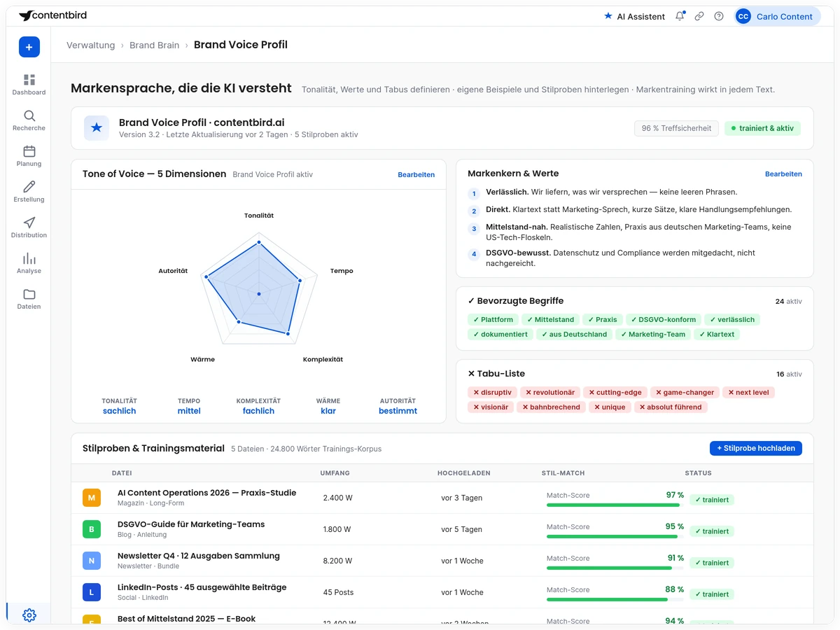
Task: Click the Tonalität point on radar chart
Action: tap(259, 243)
